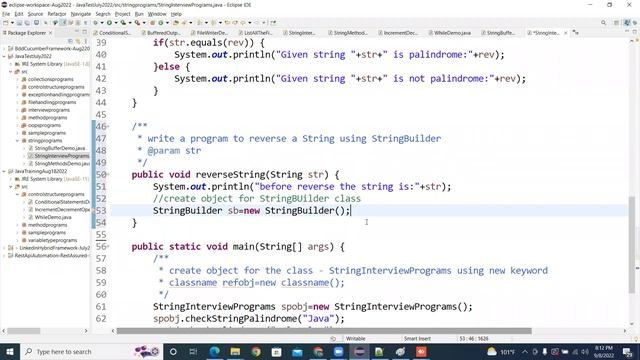Fold the reverseString method at line 50
The image size is (640, 360).
click(108, 175)
